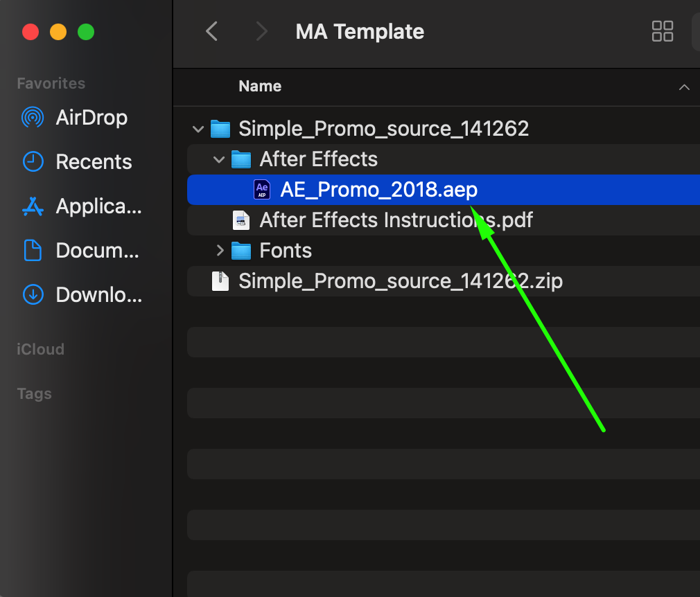
Task: Click the yellow minimize window button
Action: point(58,32)
